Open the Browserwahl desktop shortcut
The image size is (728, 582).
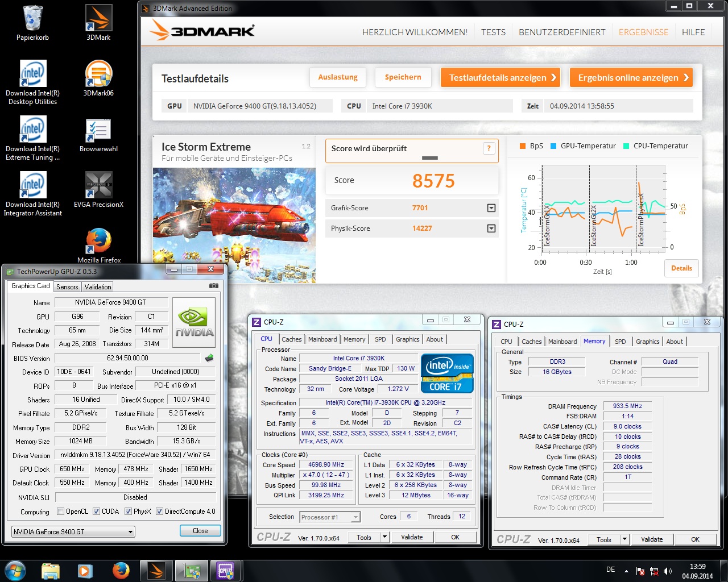[x=98, y=134]
